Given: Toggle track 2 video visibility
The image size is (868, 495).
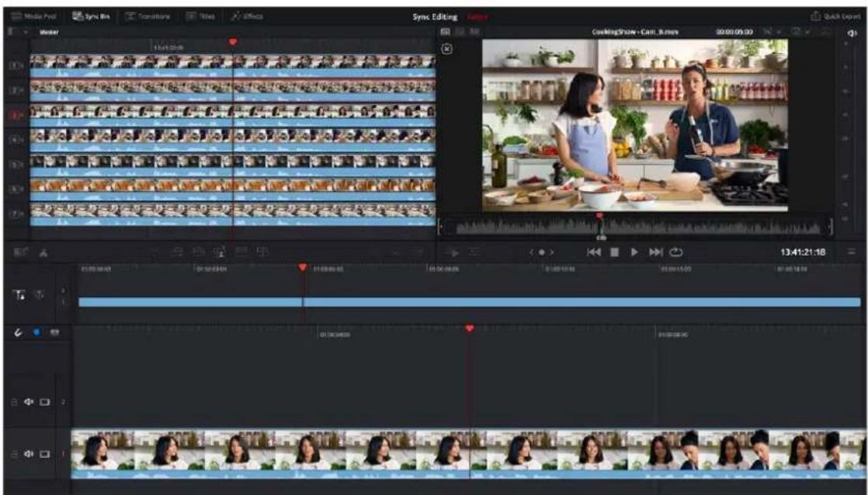Looking at the screenshot, I should [x=45, y=402].
